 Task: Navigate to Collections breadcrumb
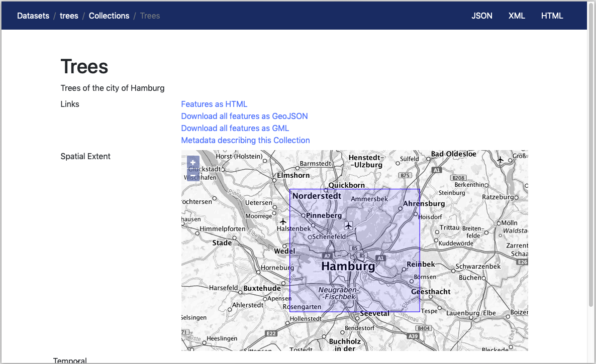[109, 16]
